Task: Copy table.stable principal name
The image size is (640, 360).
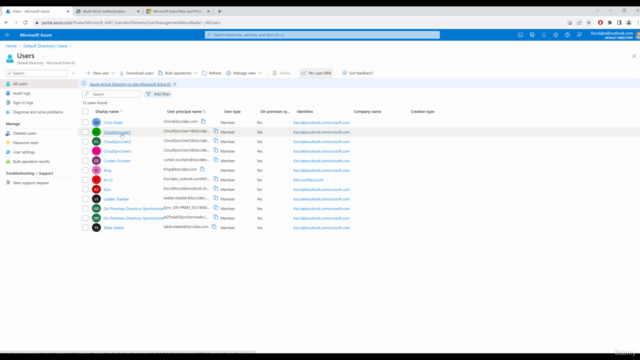Action: coord(214,227)
